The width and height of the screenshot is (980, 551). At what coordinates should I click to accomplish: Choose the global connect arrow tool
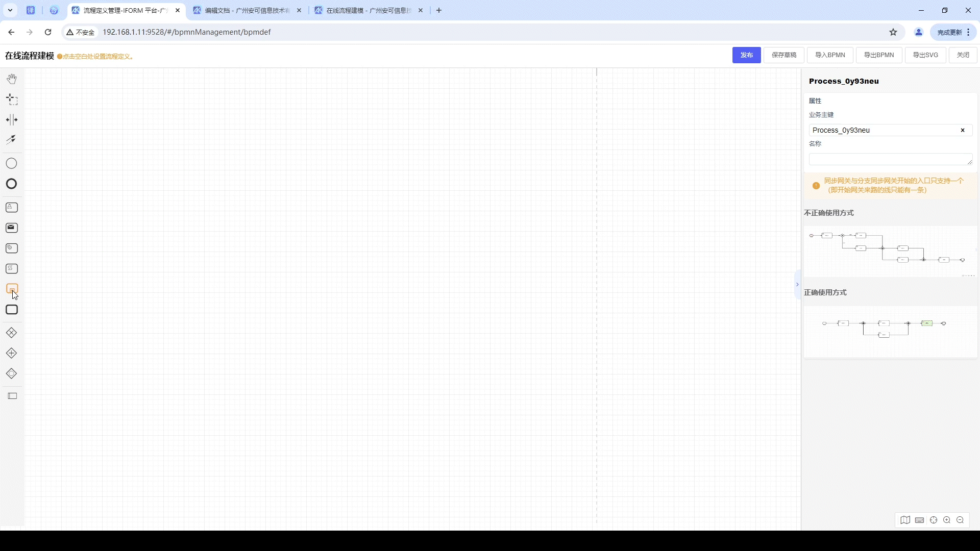[x=11, y=139]
